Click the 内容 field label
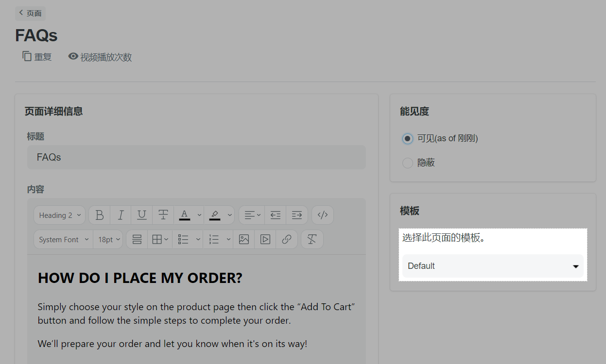Image resolution: width=606 pixels, height=364 pixels. 36,189
